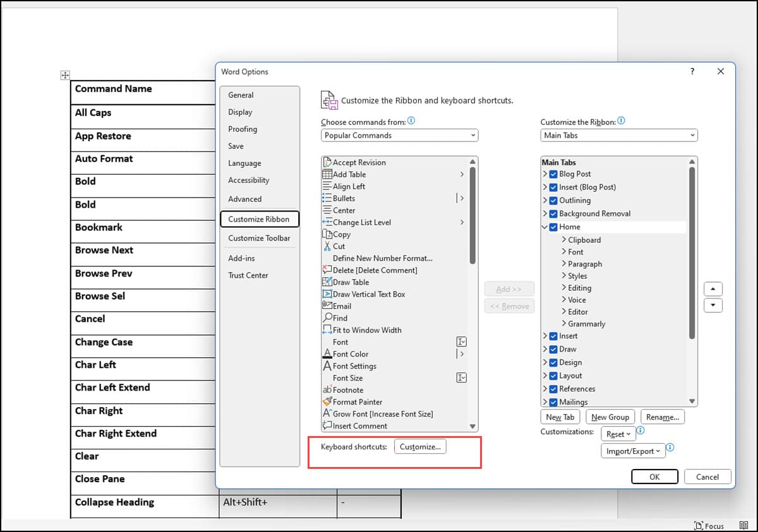Toggle the Outlining tab checkbox
Image resolution: width=758 pixels, height=532 pixels.
click(553, 200)
